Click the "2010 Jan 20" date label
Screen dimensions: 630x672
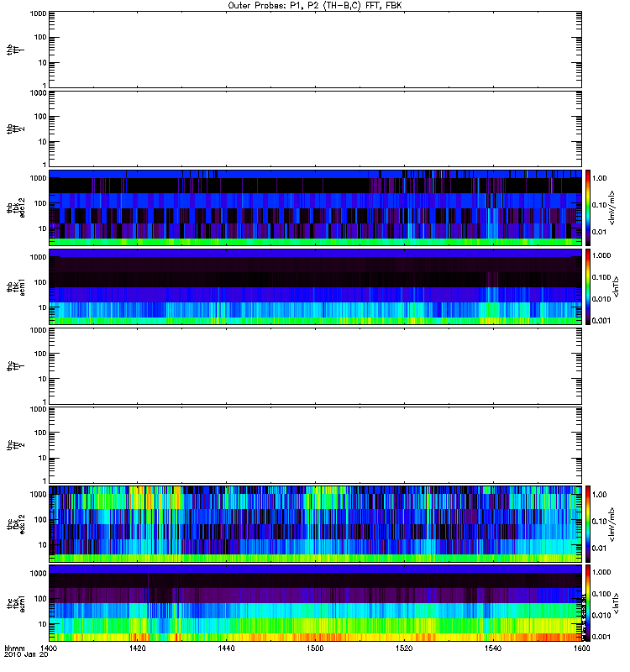(26, 655)
